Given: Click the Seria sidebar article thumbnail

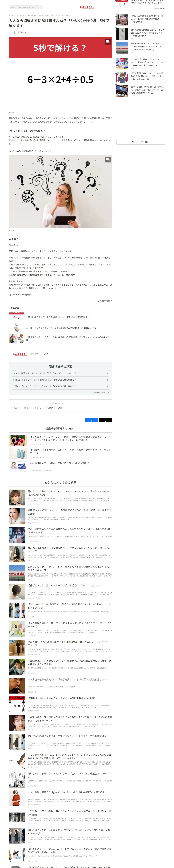Looking at the screenshot, I should 122,64.
